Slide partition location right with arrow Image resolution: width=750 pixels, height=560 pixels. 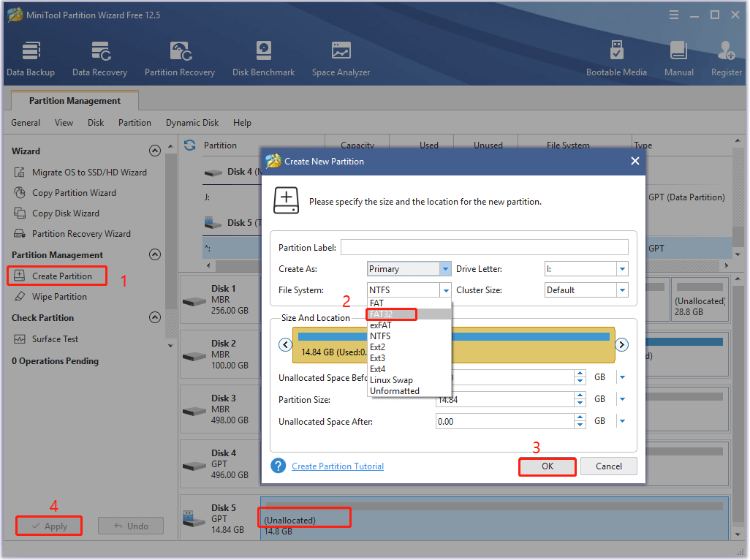621,345
